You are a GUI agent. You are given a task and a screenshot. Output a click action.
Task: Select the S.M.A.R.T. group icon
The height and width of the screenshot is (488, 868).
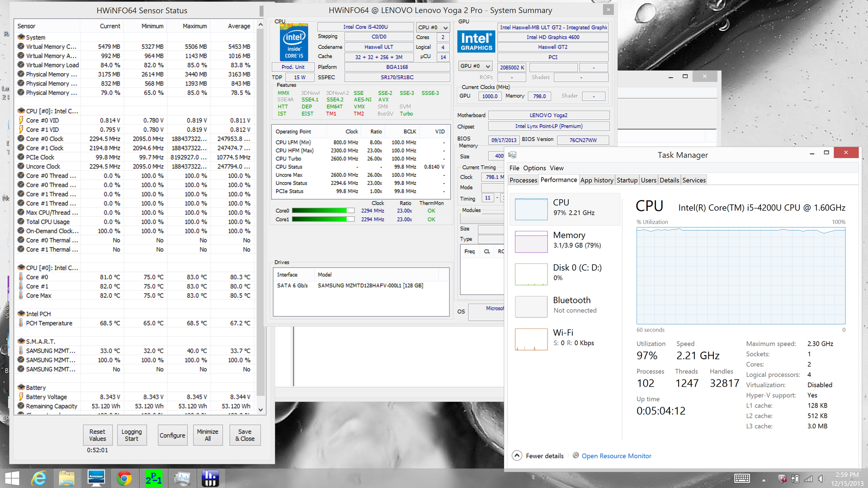tap(21, 341)
